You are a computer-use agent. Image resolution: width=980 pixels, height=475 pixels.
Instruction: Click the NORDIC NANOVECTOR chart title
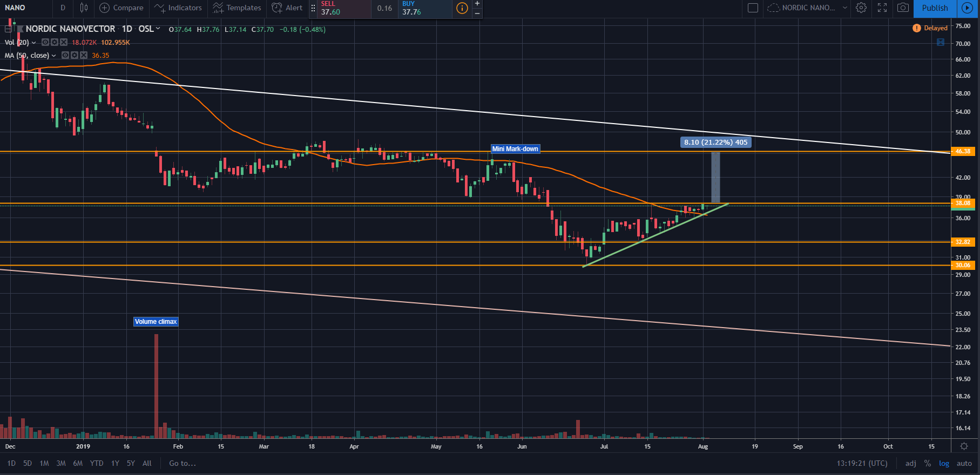pos(70,29)
